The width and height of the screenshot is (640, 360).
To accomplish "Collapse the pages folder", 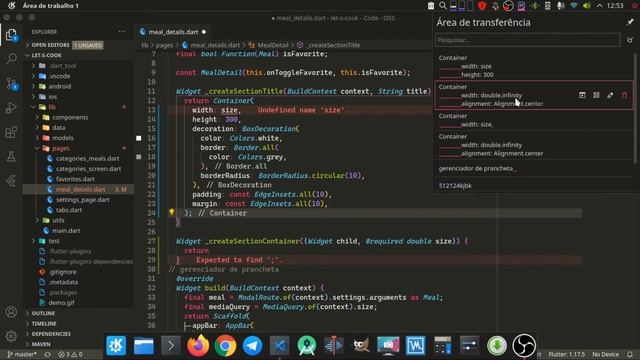I will [x=61, y=148].
